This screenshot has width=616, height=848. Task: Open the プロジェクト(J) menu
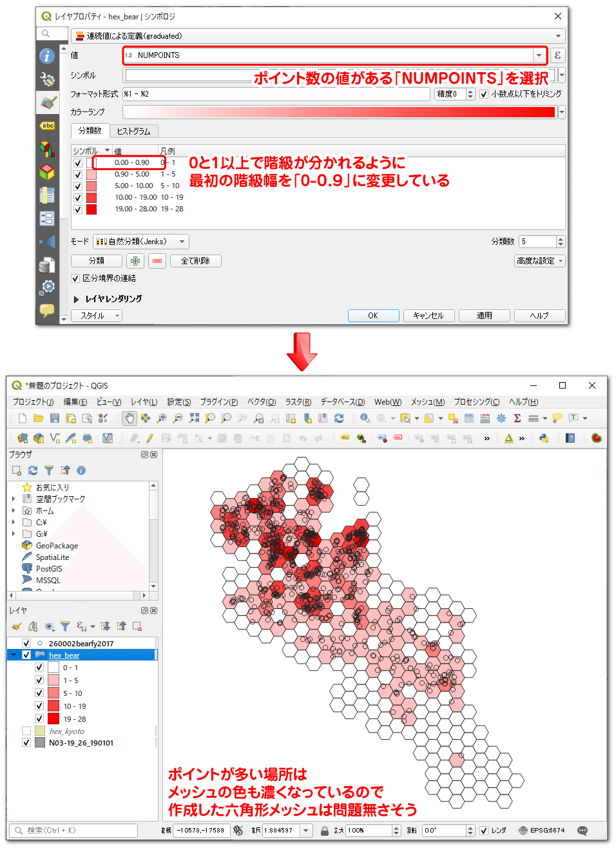(x=34, y=402)
